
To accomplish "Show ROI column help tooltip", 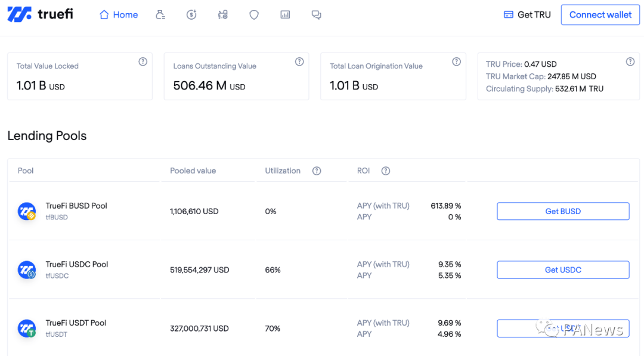I will click(386, 171).
